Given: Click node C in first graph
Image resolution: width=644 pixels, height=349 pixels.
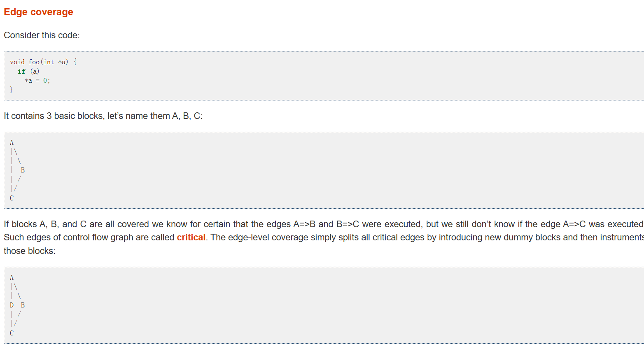Looking at the screenshot, I should [x=12, y=198].
